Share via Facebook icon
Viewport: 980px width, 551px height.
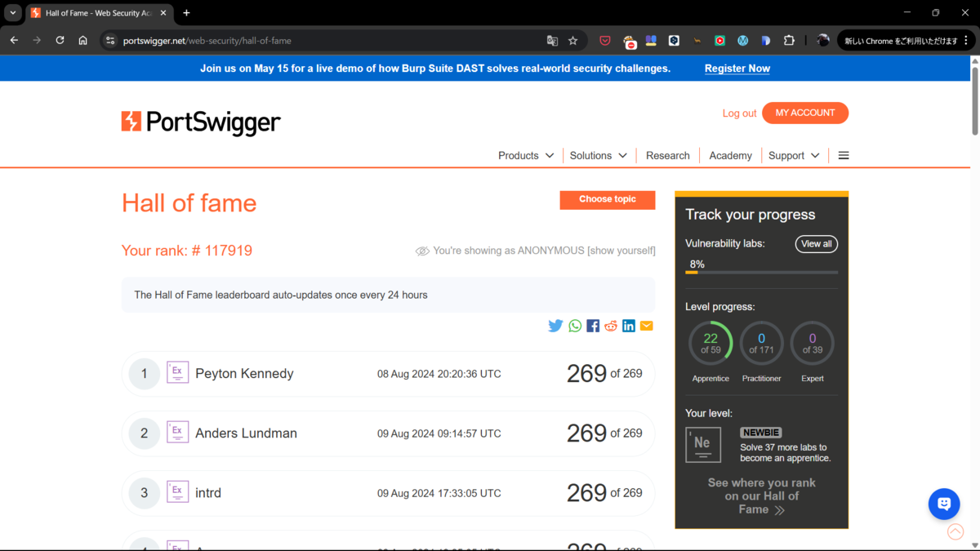click(593, 326)
